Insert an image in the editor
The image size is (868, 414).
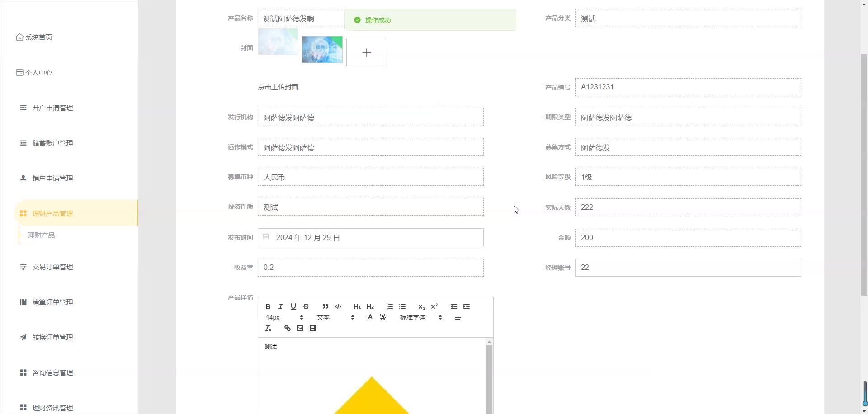[300, 328]
